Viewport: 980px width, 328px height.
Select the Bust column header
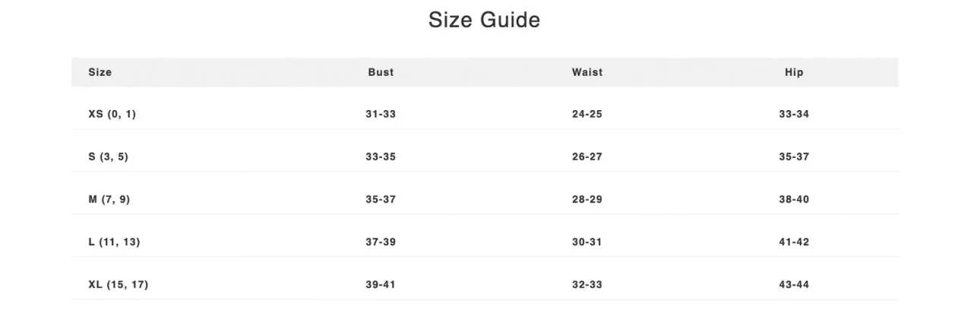(381, 72)
